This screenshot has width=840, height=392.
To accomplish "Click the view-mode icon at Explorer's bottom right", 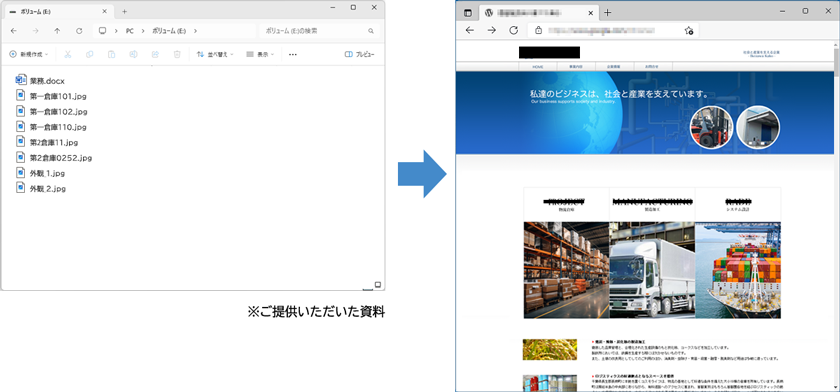I will pyautogui.click(x=378, y=284).
